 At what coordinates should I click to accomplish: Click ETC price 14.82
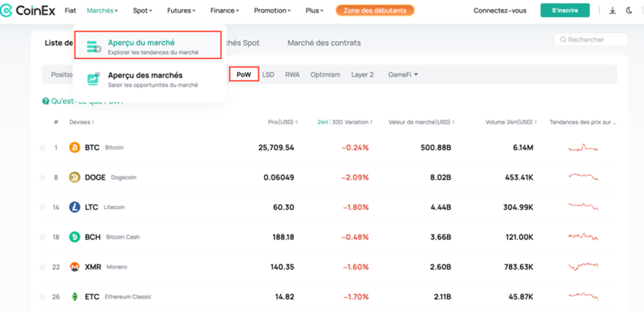(283, 296)
